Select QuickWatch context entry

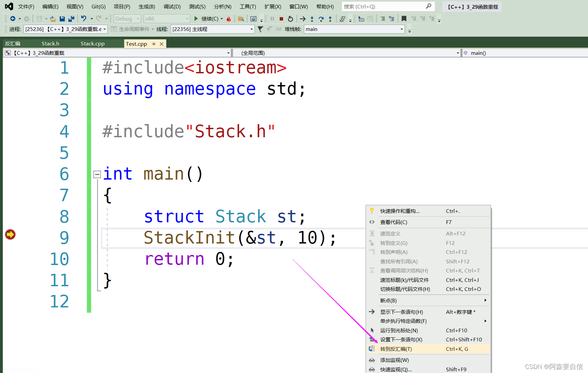tap(428, 369)
